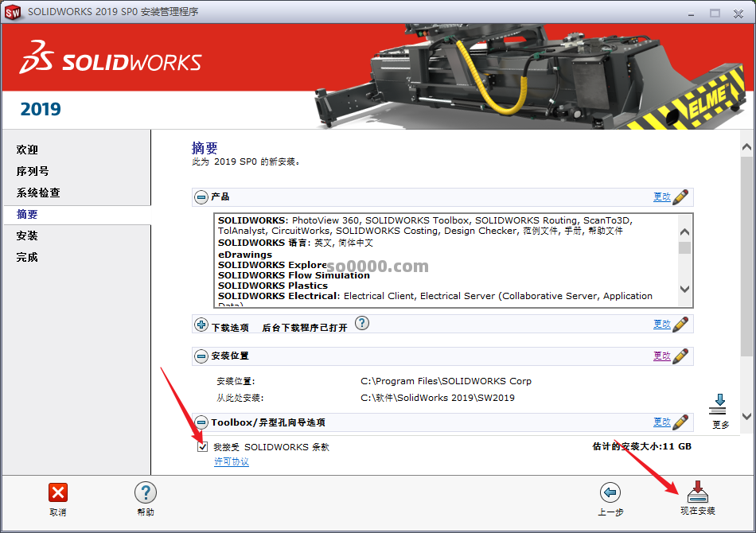Select the 系统检查 step in sidebar

point(38,193)
